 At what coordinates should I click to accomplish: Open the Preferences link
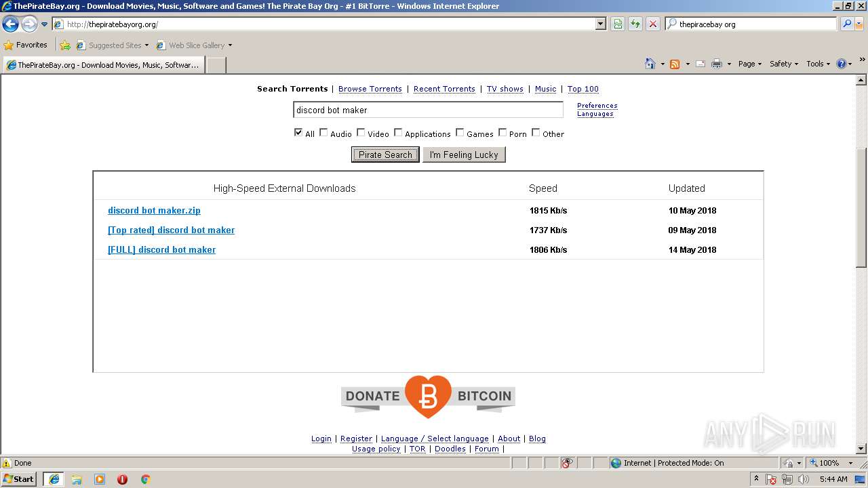click(597, 106)
